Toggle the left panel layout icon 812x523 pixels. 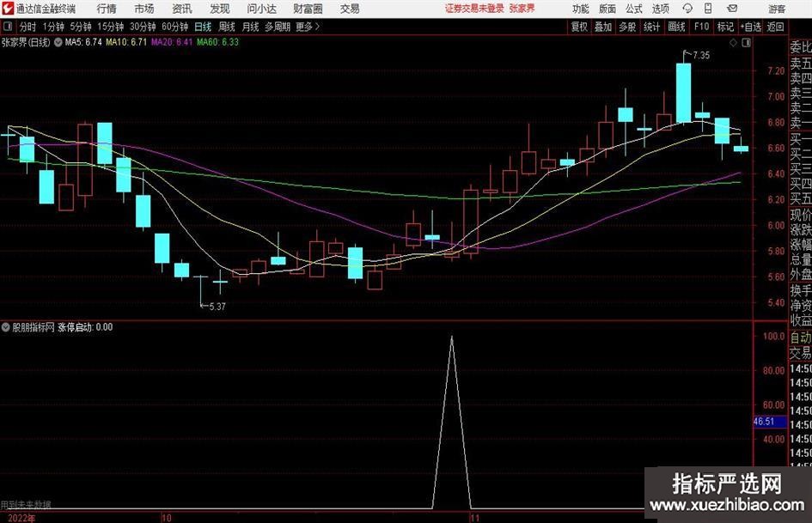7,27
